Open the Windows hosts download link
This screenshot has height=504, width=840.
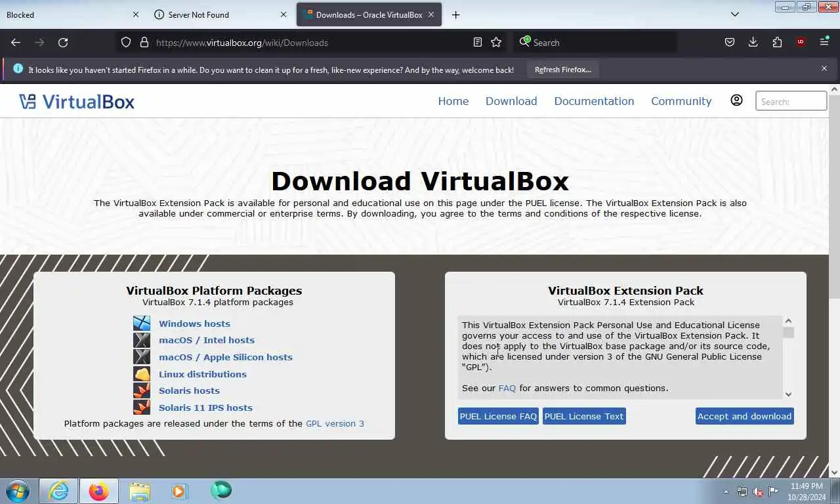(194, 324)
